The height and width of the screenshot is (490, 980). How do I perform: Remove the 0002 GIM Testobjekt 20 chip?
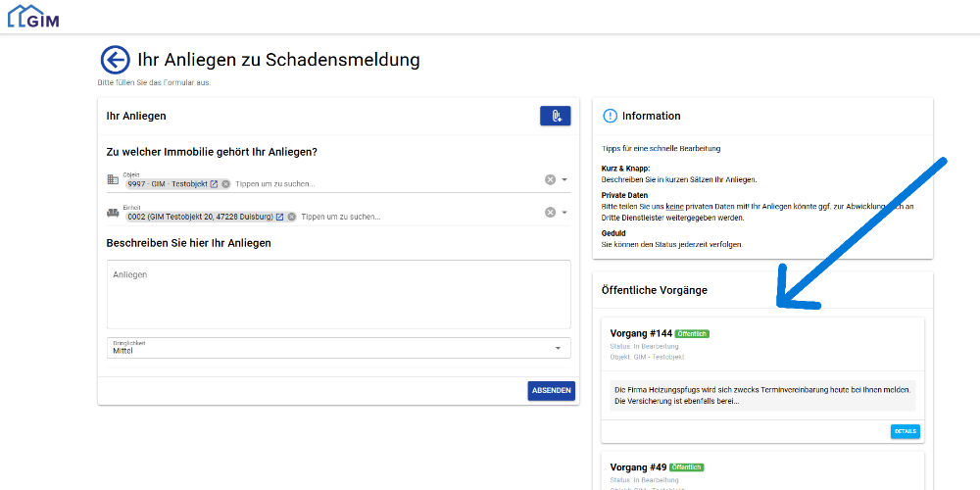(291, 217)
